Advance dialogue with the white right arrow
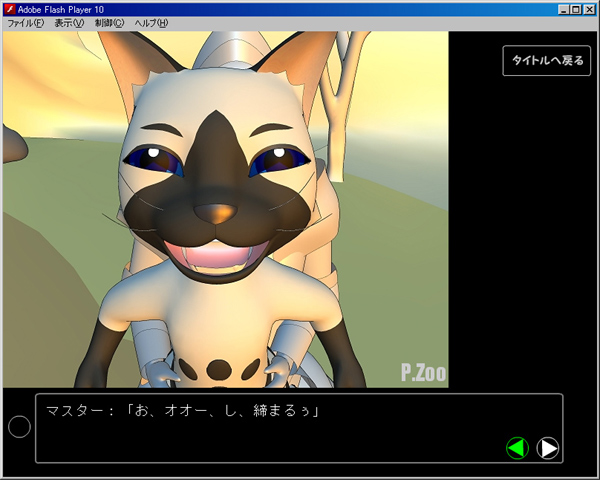The height and width of the screenshot is (480, 600). [548, 448]
